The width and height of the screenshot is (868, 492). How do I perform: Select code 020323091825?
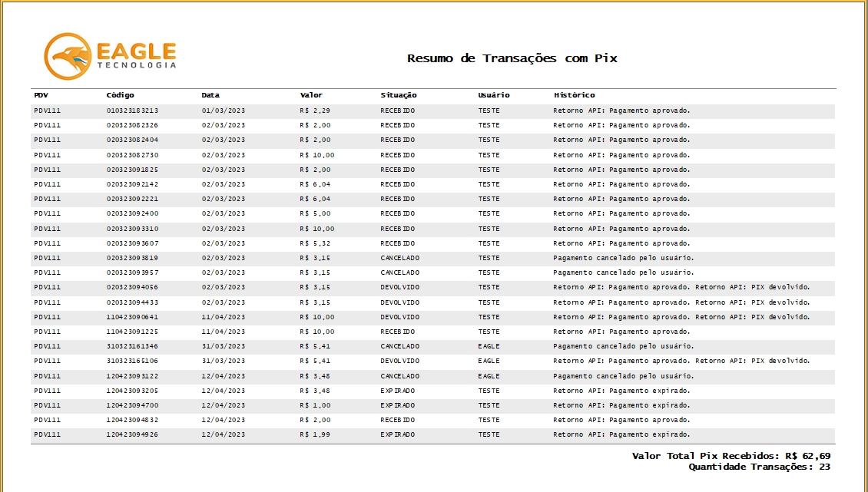point(132,170)
